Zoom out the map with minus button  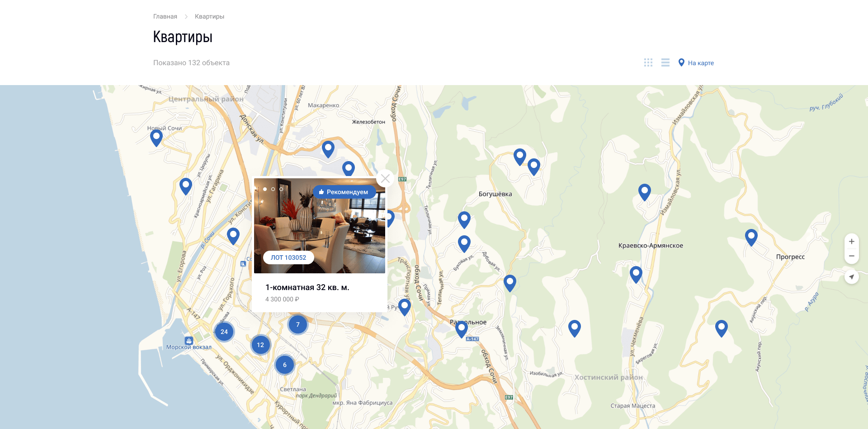coord(852,256)
